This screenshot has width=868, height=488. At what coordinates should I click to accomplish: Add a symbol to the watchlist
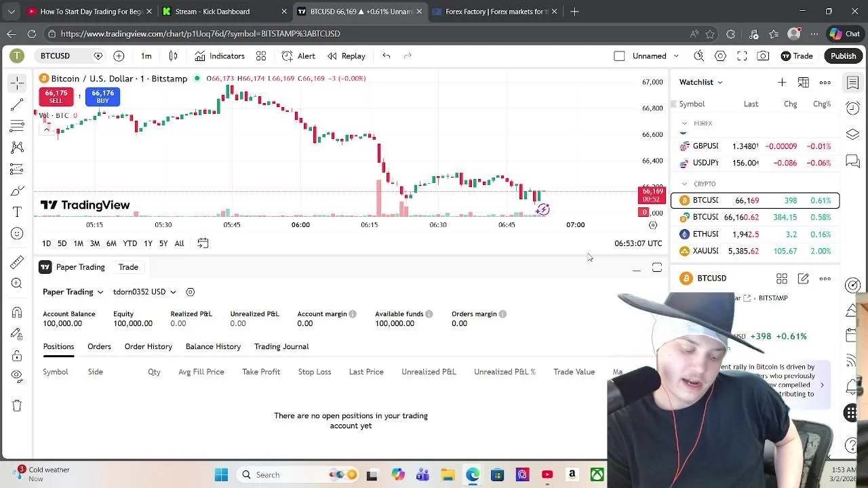click(x=782, y=83)
